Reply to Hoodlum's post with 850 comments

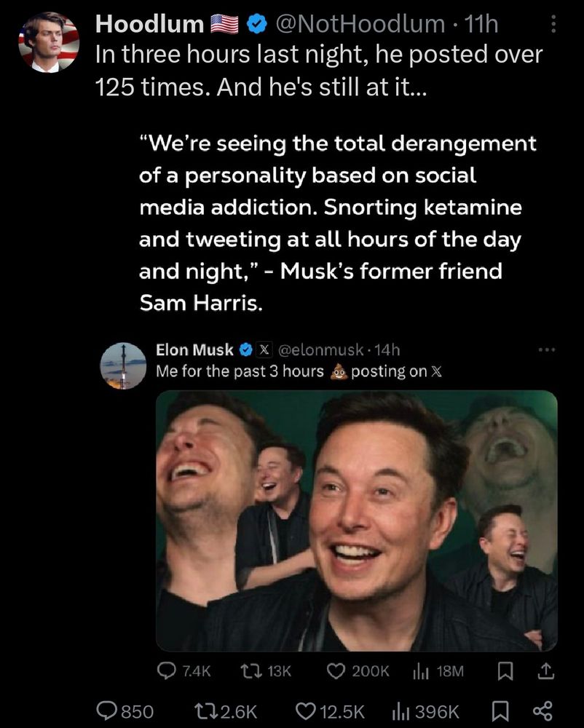coord(108,711)
